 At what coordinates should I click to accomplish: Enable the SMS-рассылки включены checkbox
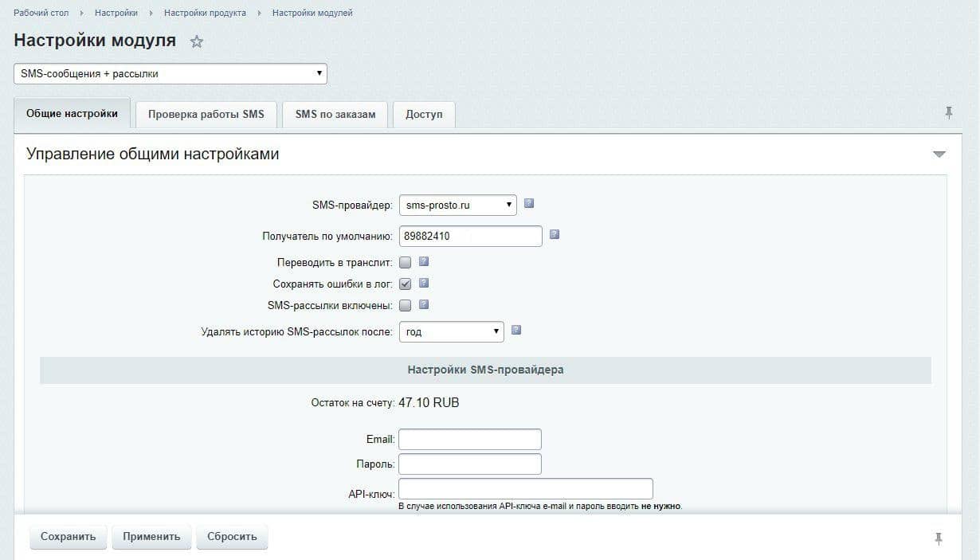406,305
